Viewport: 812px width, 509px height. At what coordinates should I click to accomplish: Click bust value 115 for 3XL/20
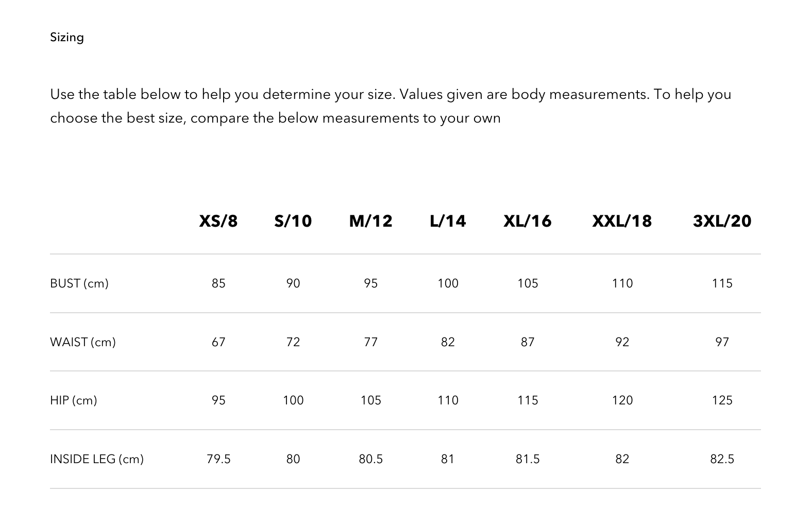(722, 283)
